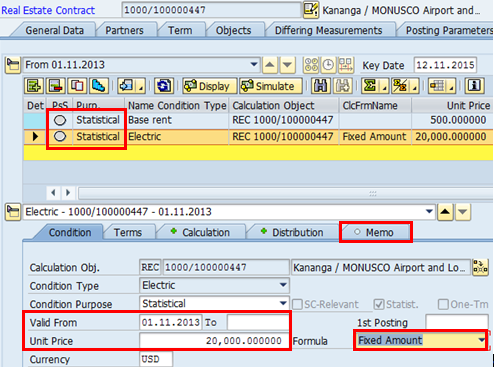Toggle posting status circle for Base rent
Viewport: 494px width, 367px height.
pos(60,120)
